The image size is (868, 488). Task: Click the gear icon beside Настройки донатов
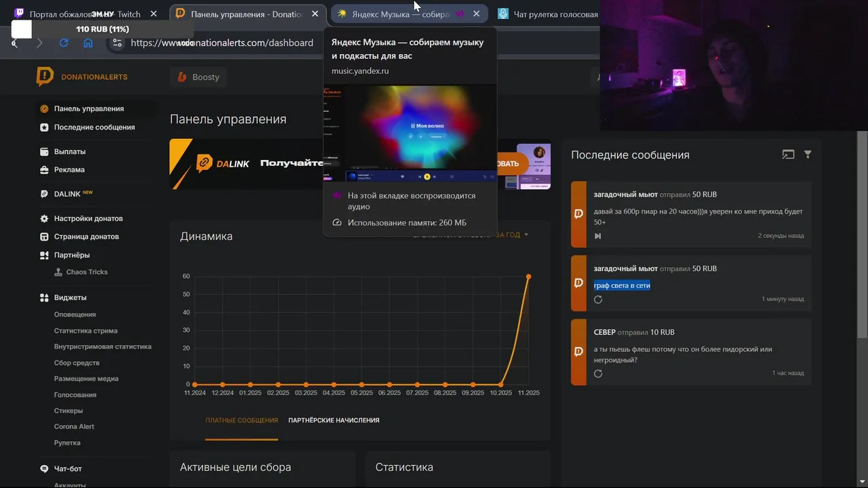tap(44, 218)
